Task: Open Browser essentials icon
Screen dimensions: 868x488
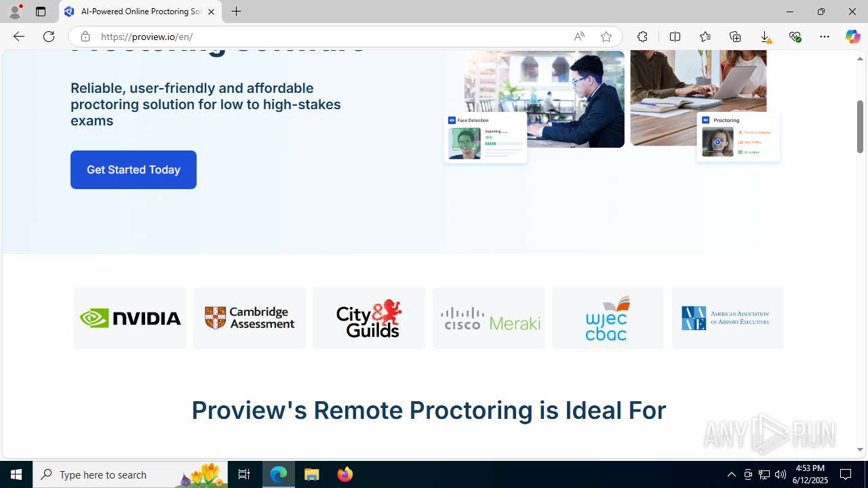Action: click(795, 37)
